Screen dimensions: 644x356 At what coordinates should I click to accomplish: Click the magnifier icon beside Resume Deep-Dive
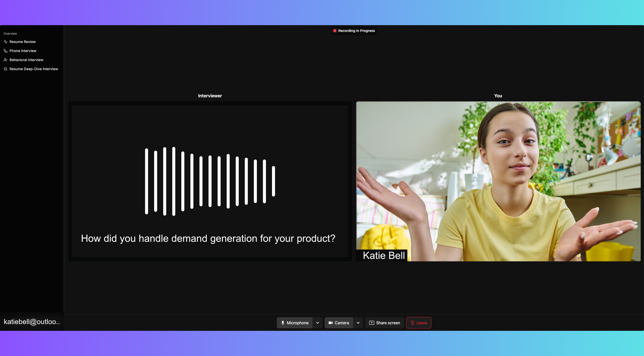[x=6, y=69]
